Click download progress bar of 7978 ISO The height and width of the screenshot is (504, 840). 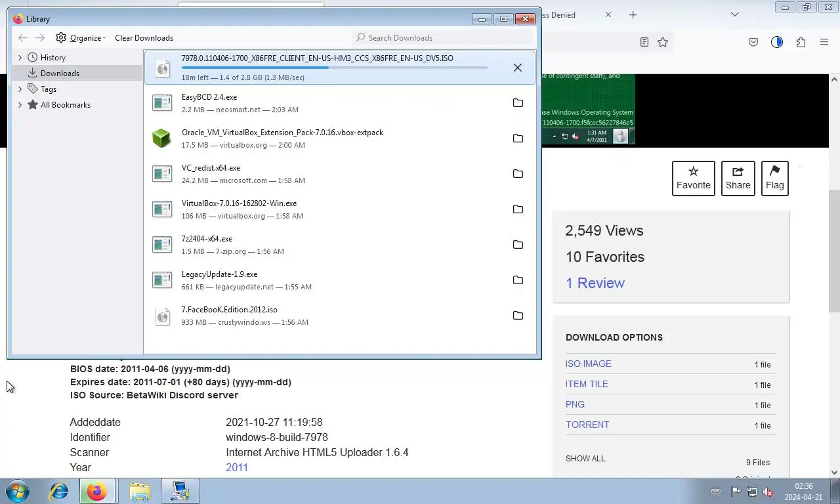334,67
